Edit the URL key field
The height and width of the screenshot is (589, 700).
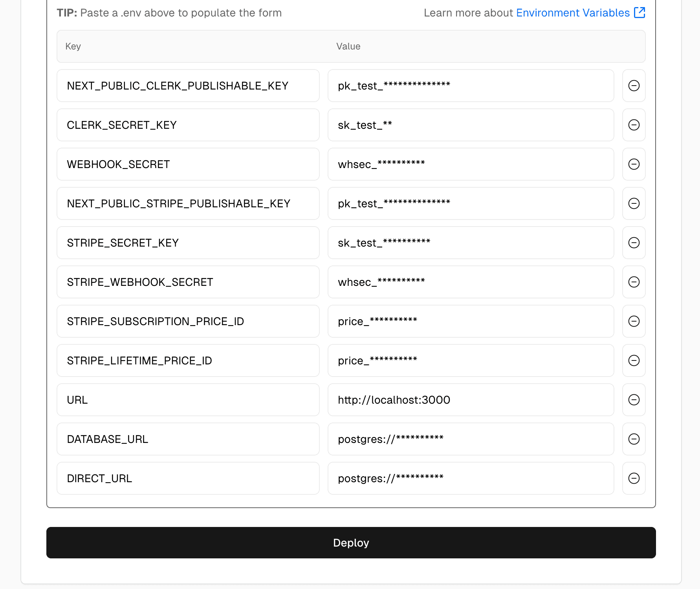188,400
